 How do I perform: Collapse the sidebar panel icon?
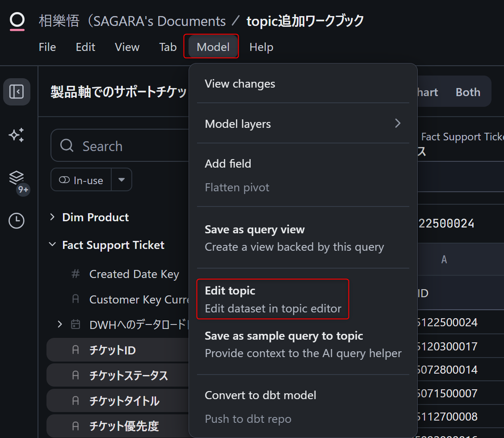pyautogui.click(x=17, y=92)
